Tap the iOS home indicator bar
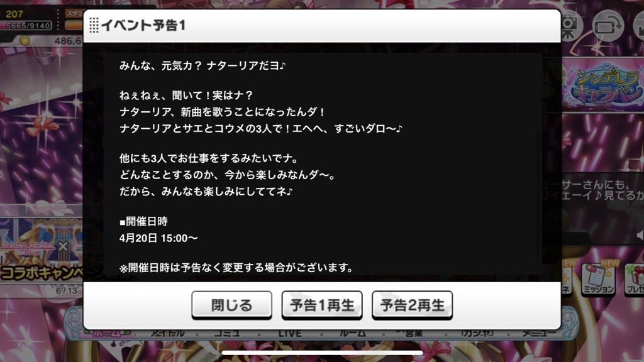 (x=322, y=353)
